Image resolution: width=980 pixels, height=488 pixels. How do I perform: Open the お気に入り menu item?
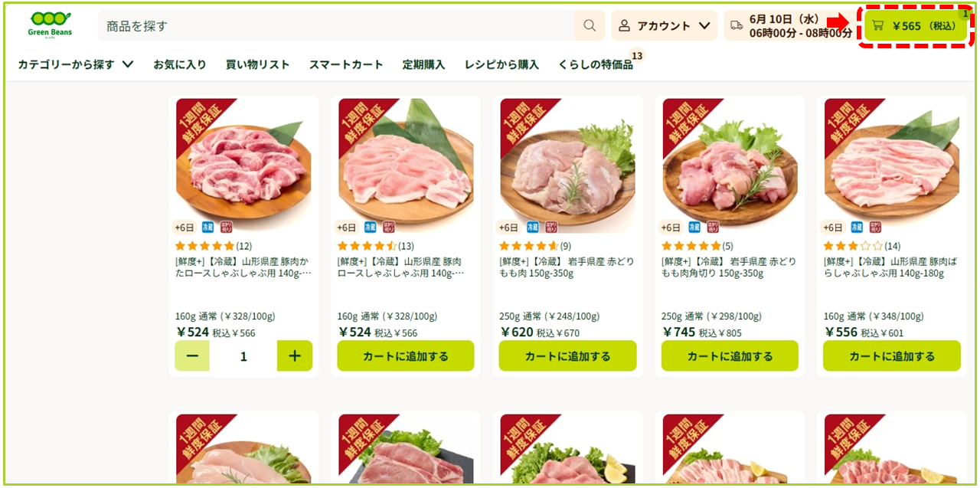pyautogui.click(x=180, y=64)
